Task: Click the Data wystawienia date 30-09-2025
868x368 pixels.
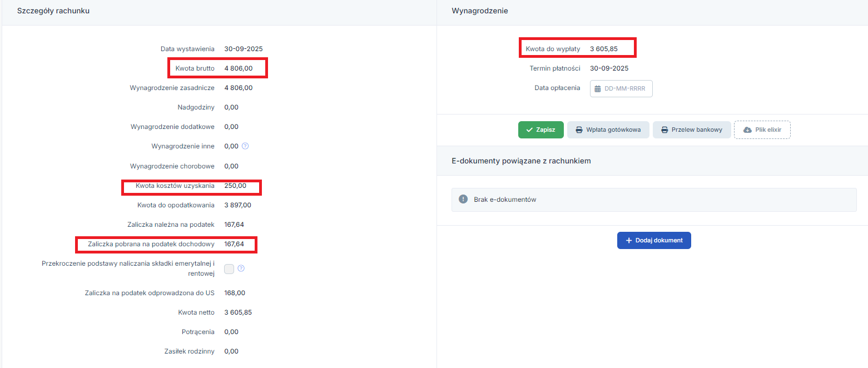Action: 243,49
